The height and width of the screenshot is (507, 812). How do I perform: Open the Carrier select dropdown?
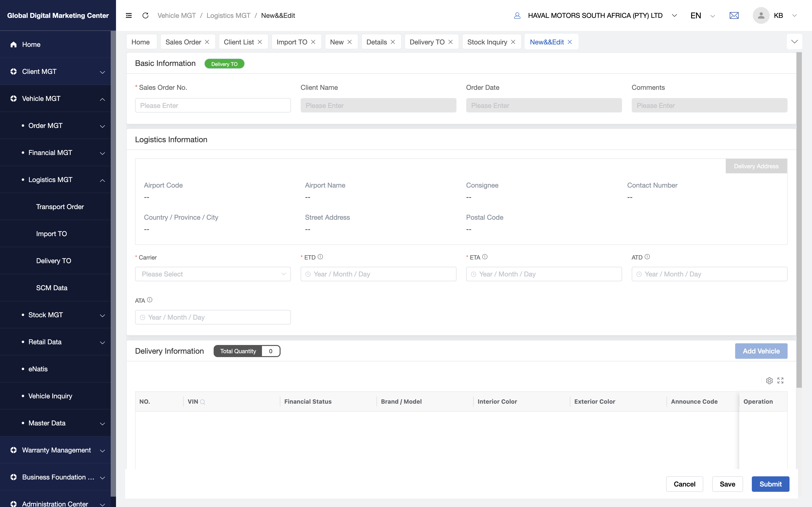tap(213, 274)
